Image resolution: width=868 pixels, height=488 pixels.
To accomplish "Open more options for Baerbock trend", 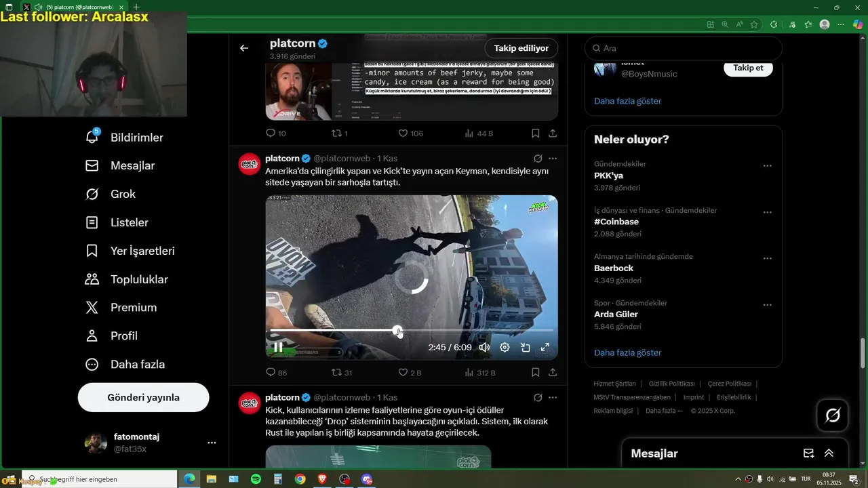I will point(768,259).
